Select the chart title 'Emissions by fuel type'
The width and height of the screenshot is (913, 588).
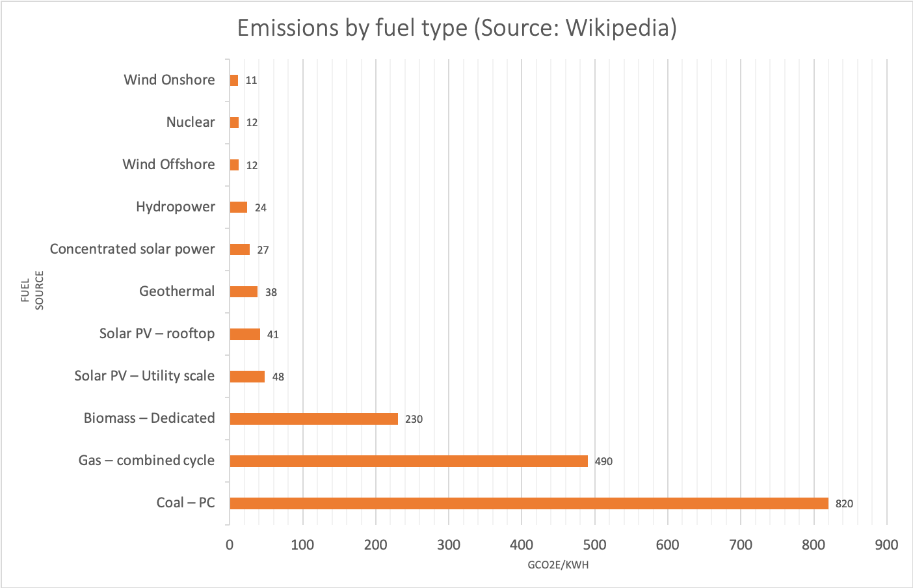click(456, 28)
